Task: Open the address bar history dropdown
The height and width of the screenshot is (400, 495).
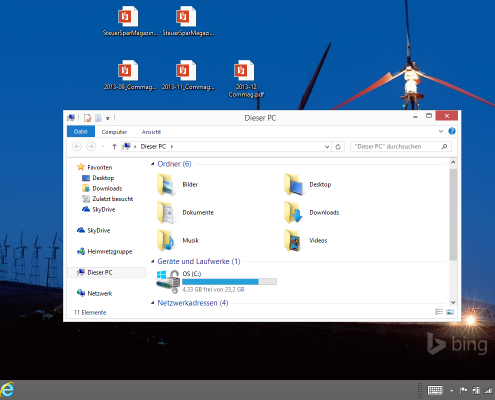Action: 327,147
